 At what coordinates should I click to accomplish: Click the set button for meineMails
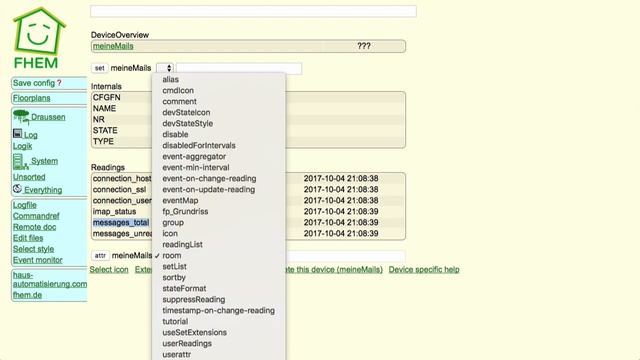point(100,68)
